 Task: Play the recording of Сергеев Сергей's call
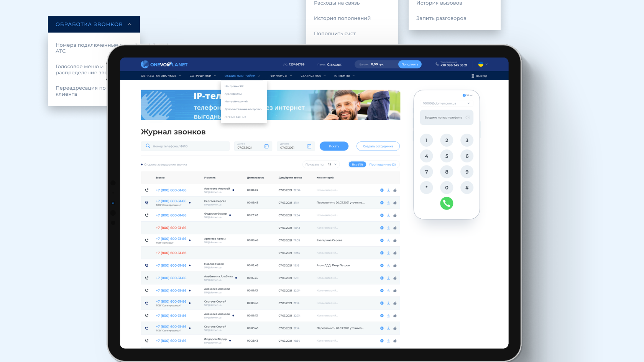point(382,202)
